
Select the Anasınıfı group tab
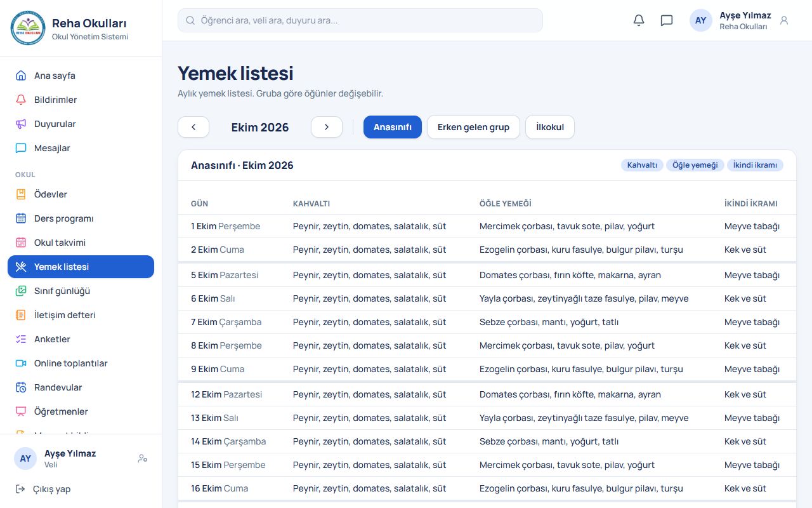(393, 127)
